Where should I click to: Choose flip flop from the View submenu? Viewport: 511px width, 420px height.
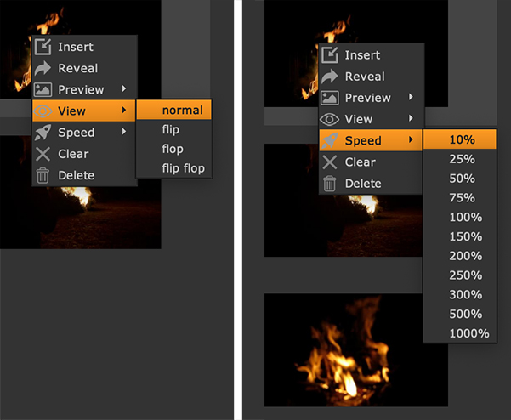click(183, 168)
